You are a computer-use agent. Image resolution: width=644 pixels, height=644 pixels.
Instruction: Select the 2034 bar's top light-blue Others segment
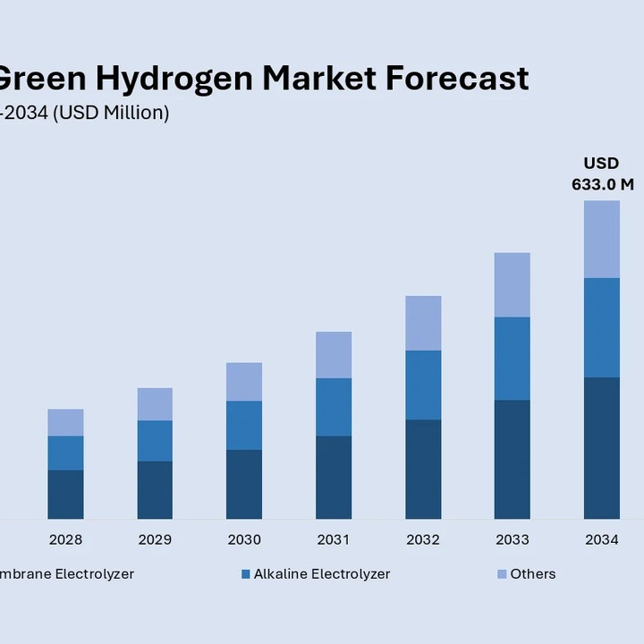coord(602,239)
